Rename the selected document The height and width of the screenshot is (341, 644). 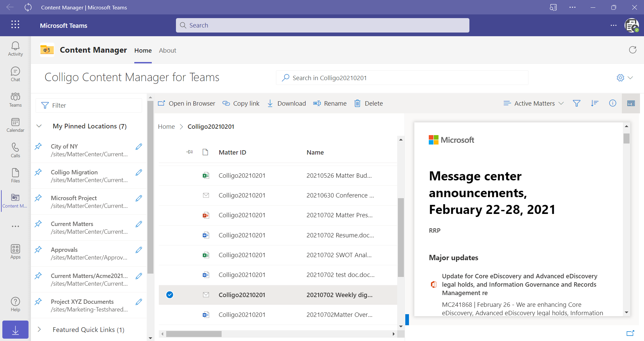tap(330, 103)
